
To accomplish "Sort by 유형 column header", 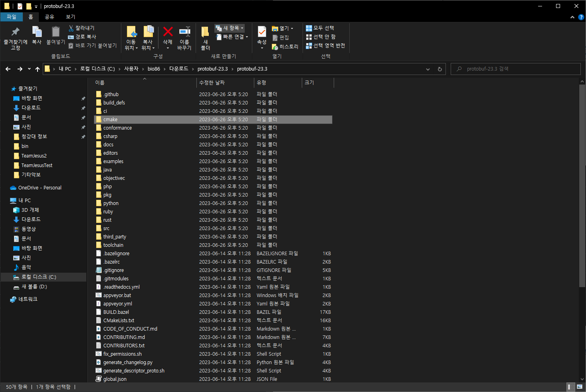I will click(278, 83).
